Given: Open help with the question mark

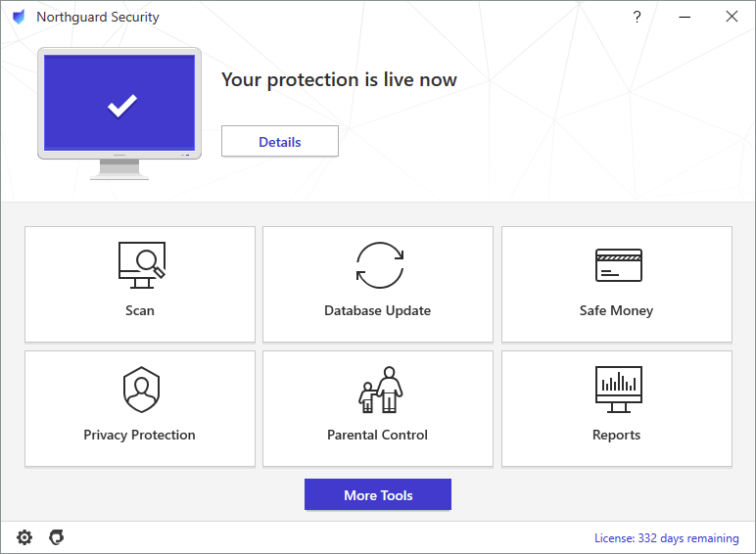Looking at the screenshot, I should point(637,17).
